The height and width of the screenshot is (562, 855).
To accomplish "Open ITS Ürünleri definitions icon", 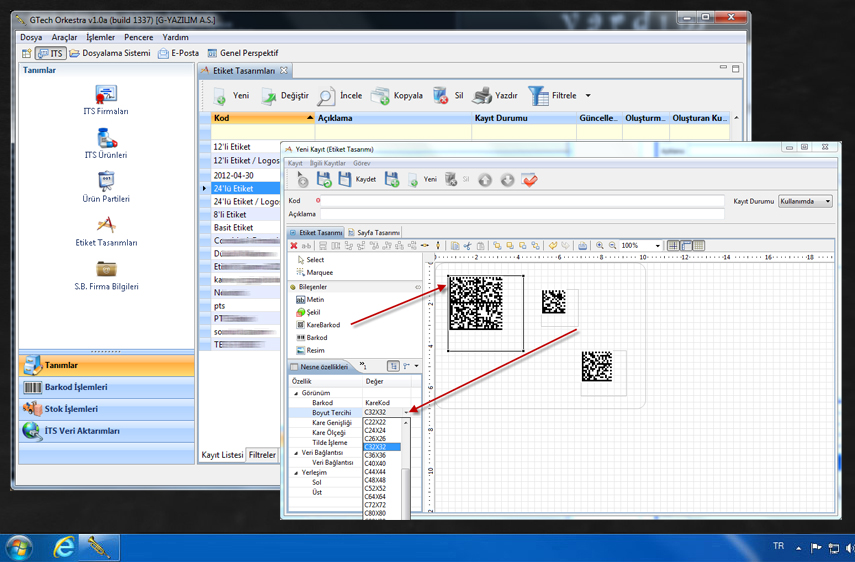I will 106,144.
